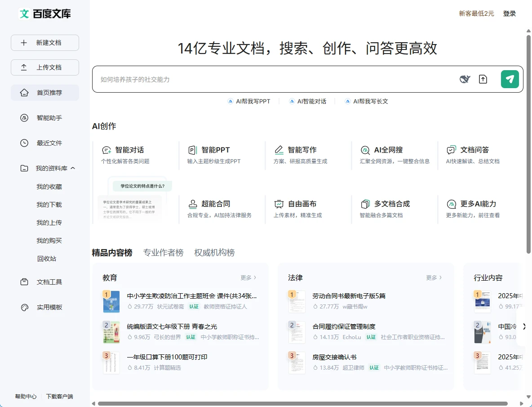
Task: Expand 更多 in the 教育 card
Action: (x=248, y=278)
